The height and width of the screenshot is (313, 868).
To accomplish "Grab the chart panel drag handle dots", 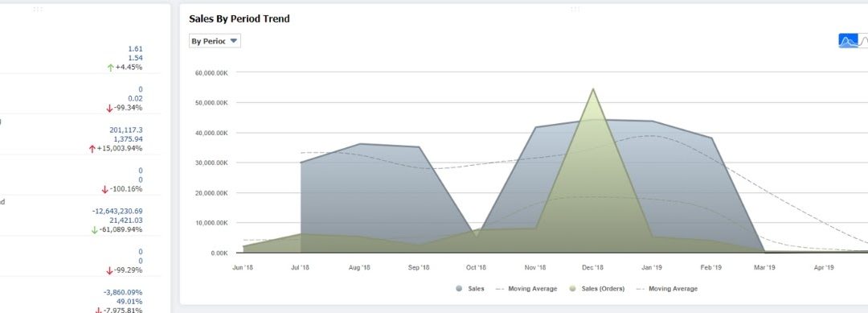I will tap(575, 9).
